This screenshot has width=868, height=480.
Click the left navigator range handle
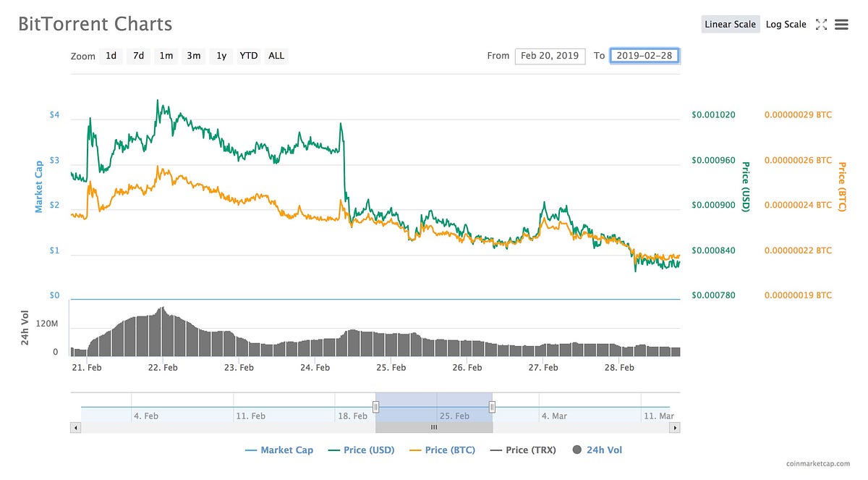376,407
